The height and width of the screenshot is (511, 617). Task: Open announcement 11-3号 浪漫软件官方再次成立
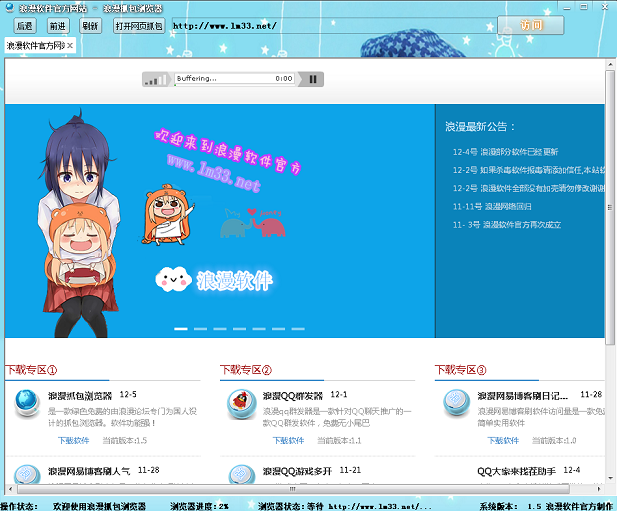tap(507, 225)
